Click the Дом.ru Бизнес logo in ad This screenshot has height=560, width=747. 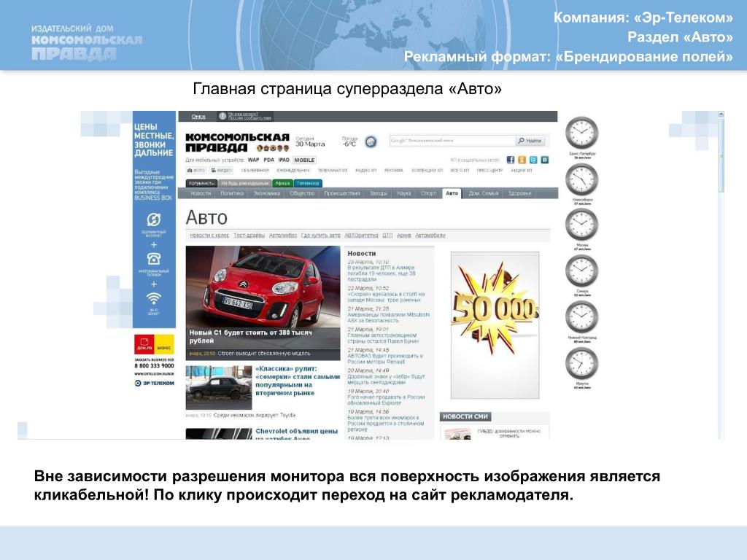154,344
